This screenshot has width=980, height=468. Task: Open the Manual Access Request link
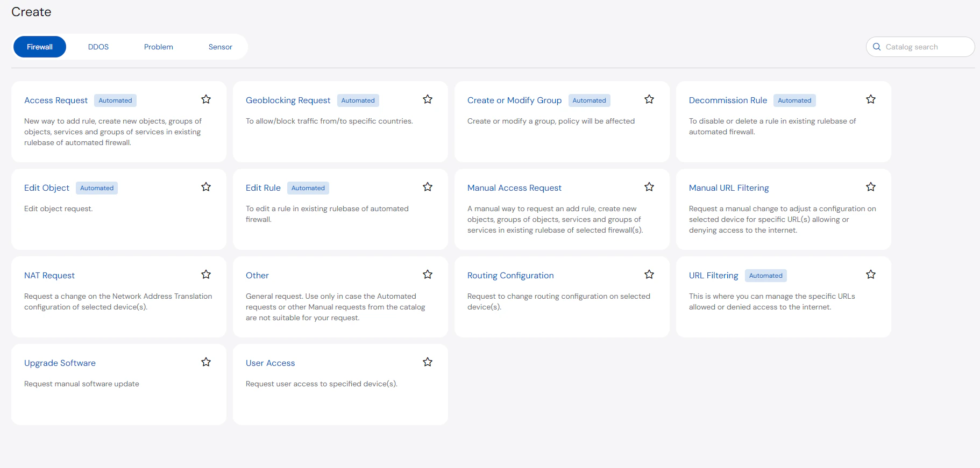pos(514,188)
